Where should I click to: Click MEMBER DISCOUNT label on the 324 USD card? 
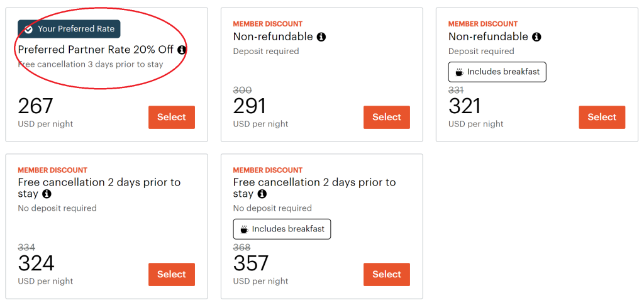pos(53,170)
